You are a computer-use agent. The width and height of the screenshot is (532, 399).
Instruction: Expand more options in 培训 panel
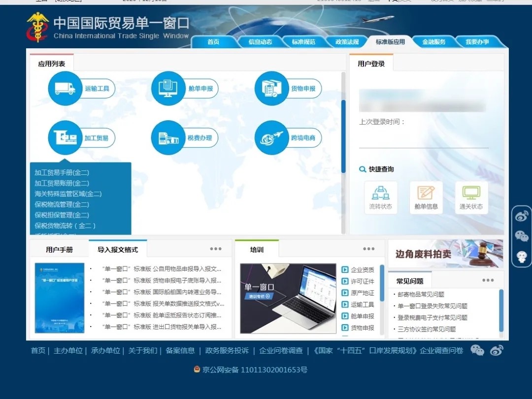pyautogui.click(x=369, y=249)
